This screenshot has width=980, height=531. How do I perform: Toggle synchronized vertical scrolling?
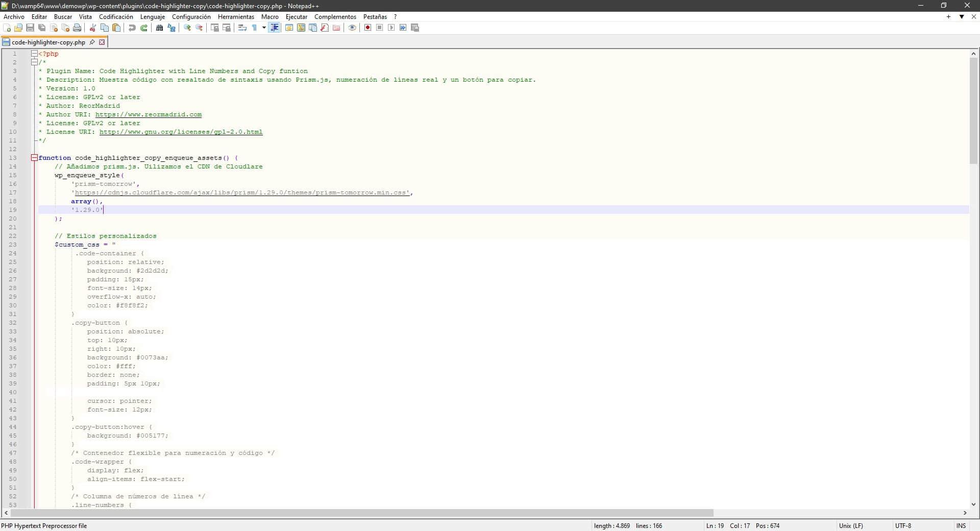pyautogui.click(x=214, y=28)
